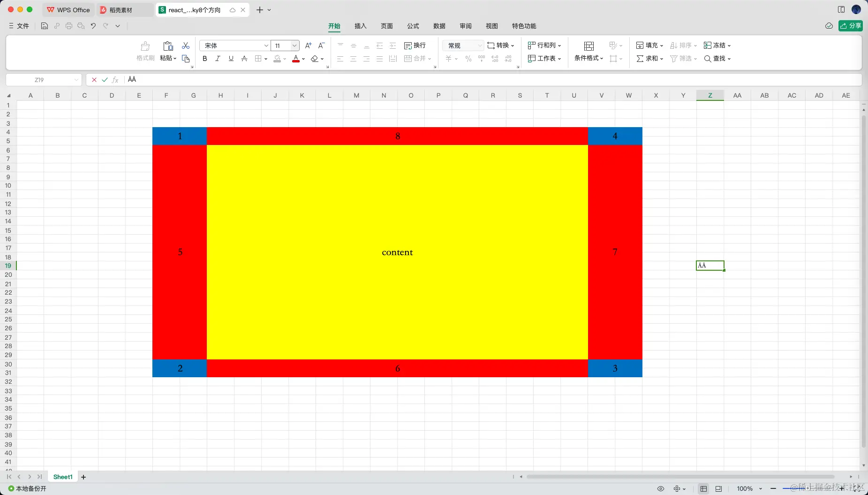
Task: Open the font size dropdown
Action: [294, 46]
